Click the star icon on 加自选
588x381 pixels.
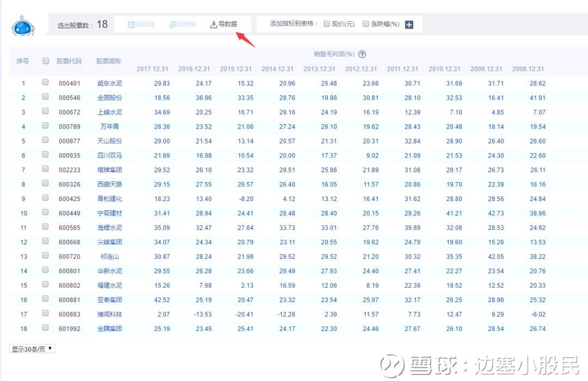click(131, 24)
